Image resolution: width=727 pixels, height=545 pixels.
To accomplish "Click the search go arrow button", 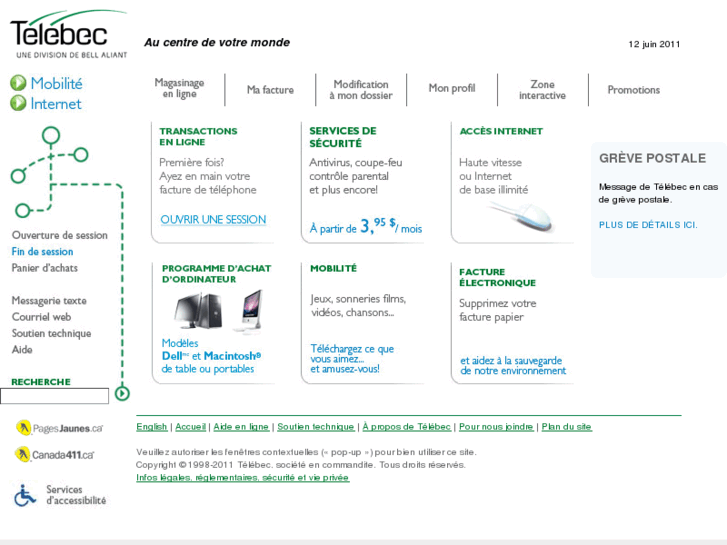I will pos(122,394).
